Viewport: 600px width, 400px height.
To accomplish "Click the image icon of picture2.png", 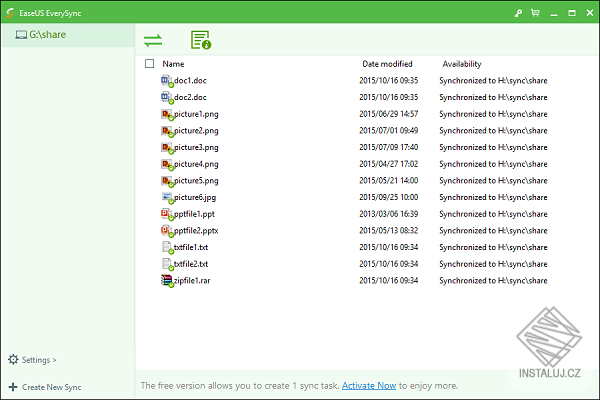I will click(x=167, y=131).
